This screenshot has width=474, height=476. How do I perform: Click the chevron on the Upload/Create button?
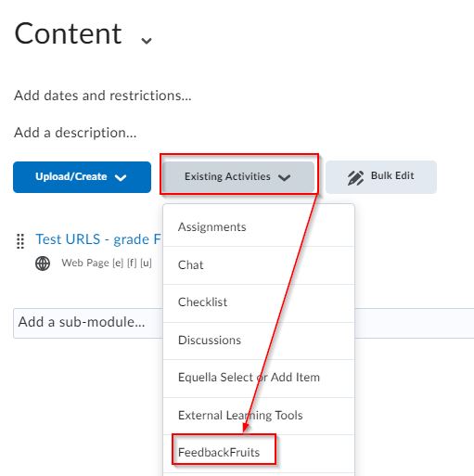[x=121, y=177]
